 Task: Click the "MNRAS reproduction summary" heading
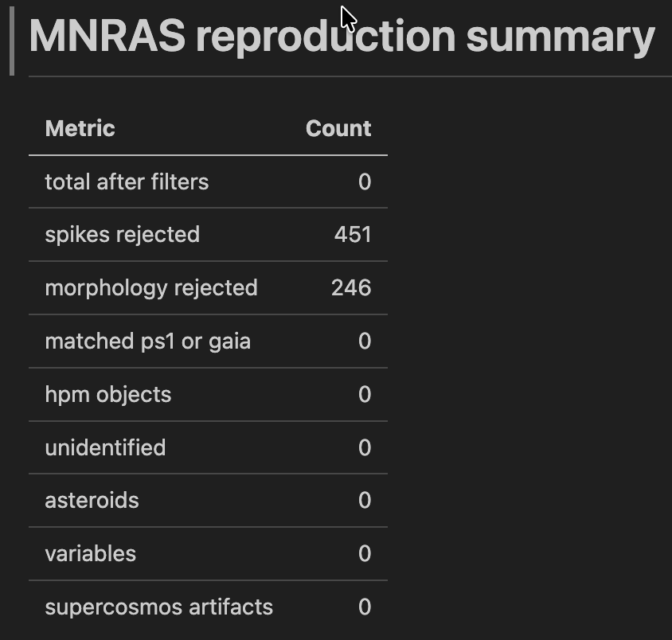pyautogui.click(x=341, y=37)
